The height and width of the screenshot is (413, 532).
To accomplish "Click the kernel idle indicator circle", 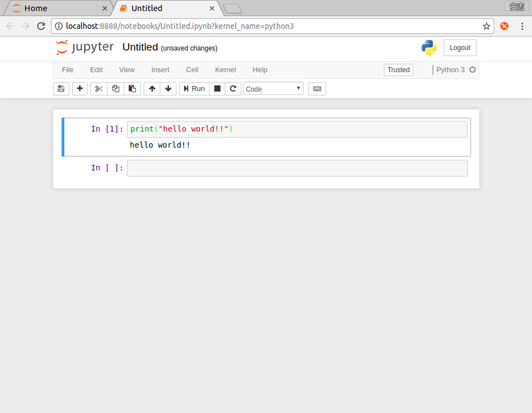I will pyautogui.click(x=472, y=69).
